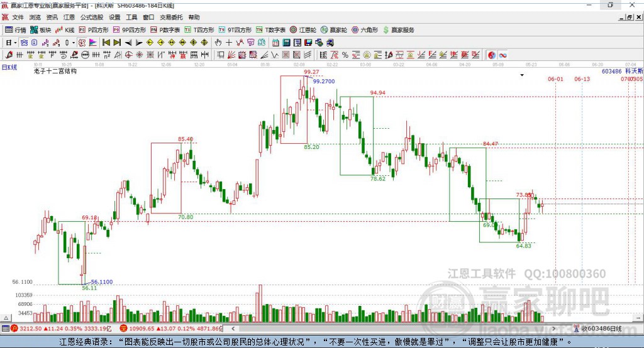Open the 江恩 menu
This screenshot has height=348, width=644.
[x=69, y=17]
